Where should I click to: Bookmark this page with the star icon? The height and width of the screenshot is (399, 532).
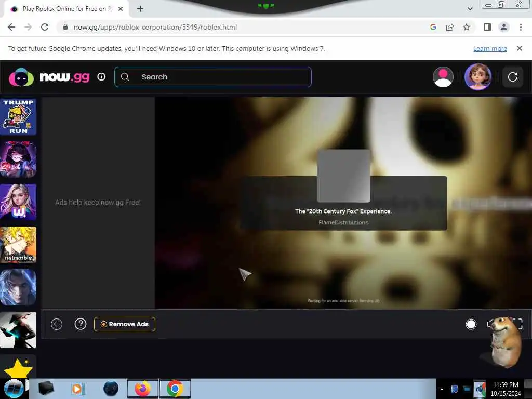point(467,27)
